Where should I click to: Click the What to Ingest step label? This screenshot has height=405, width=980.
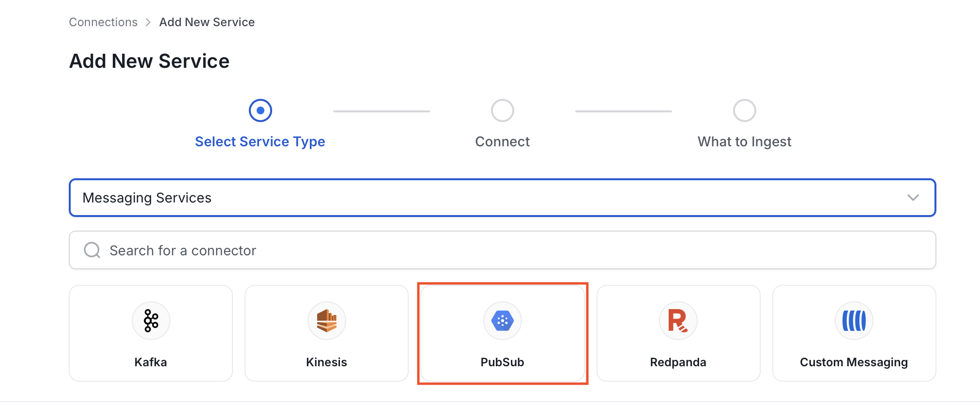pos(745,141)
